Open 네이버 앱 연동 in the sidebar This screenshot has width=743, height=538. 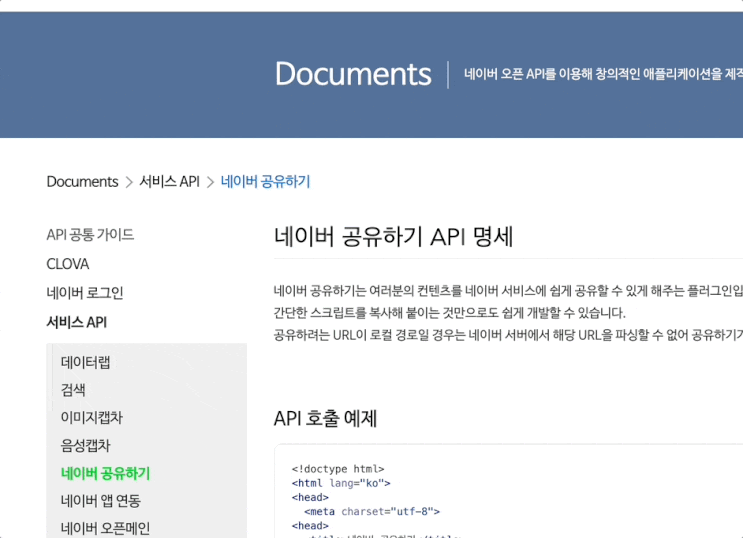click(x=100, y=501)
